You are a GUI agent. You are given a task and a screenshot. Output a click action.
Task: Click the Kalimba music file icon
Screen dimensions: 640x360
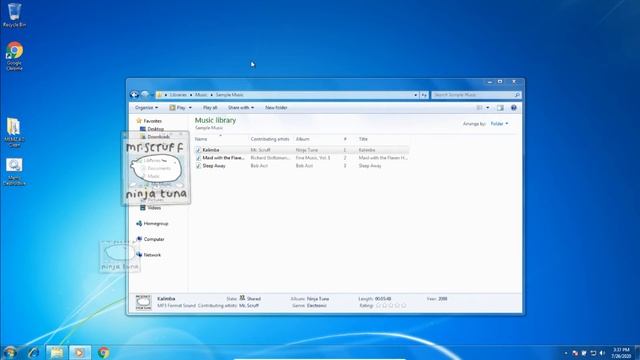tap(198, 150)
